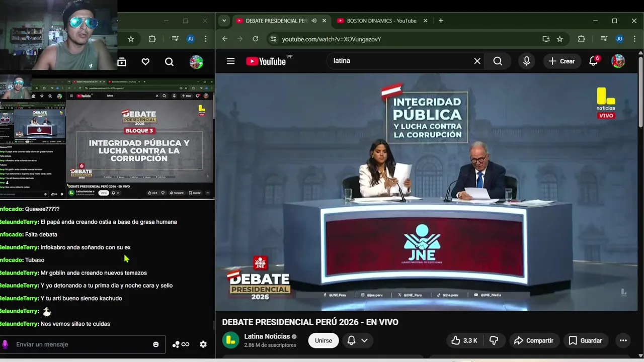644x362 pixels.
Task: Open search icon in the left window
Action: [x=169, y=62]
